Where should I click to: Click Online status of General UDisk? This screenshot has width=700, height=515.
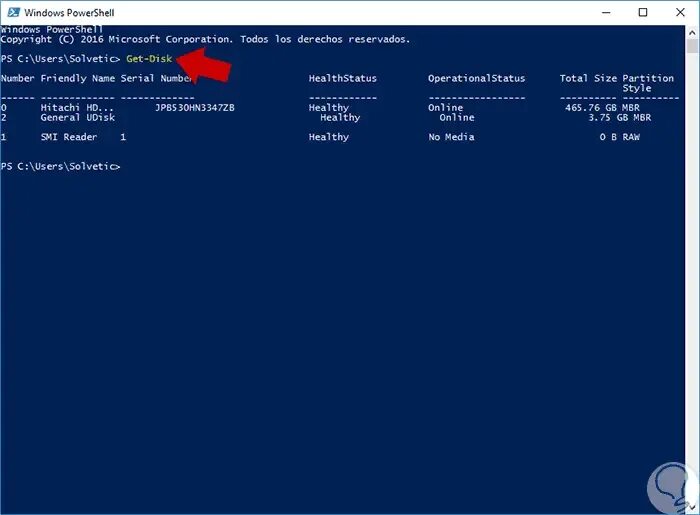457,117
